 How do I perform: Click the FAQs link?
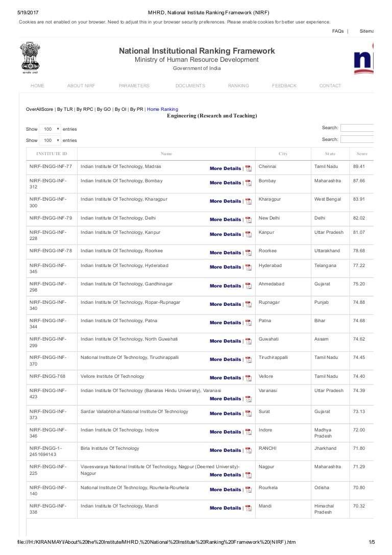pyautogui.click(x=337, y=31)
